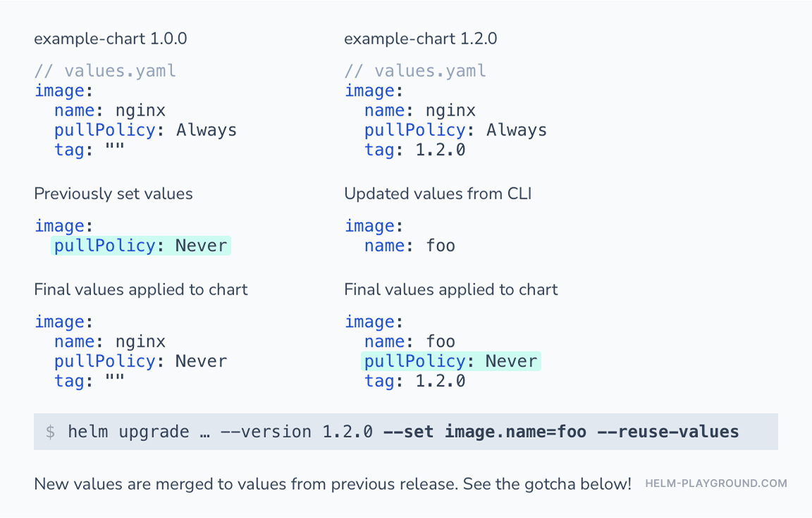Click name: foo under Updated values from CLI
Image resolution: width=812 pixels, height=518 pixels.
tap(410, 245)
